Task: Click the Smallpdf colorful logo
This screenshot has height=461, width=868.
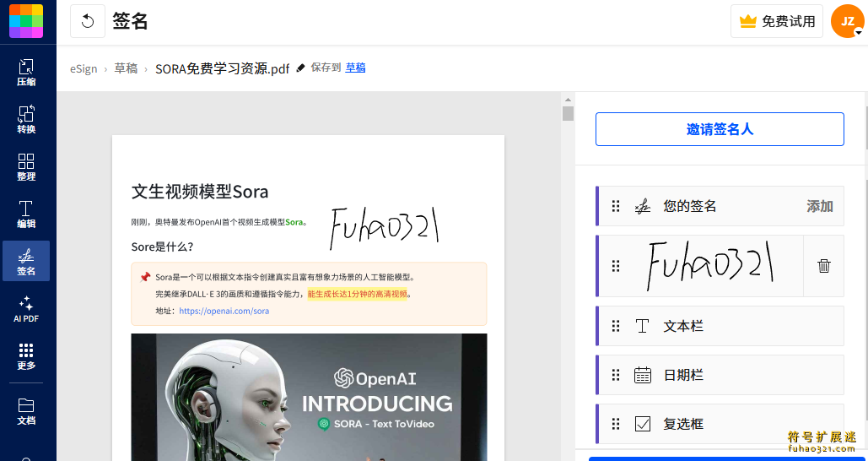Action: [26, 20]
